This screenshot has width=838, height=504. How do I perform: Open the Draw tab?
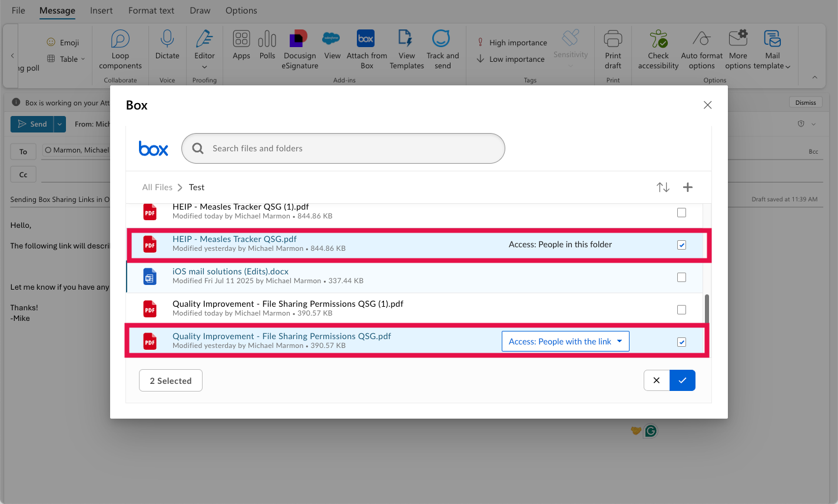200,11
